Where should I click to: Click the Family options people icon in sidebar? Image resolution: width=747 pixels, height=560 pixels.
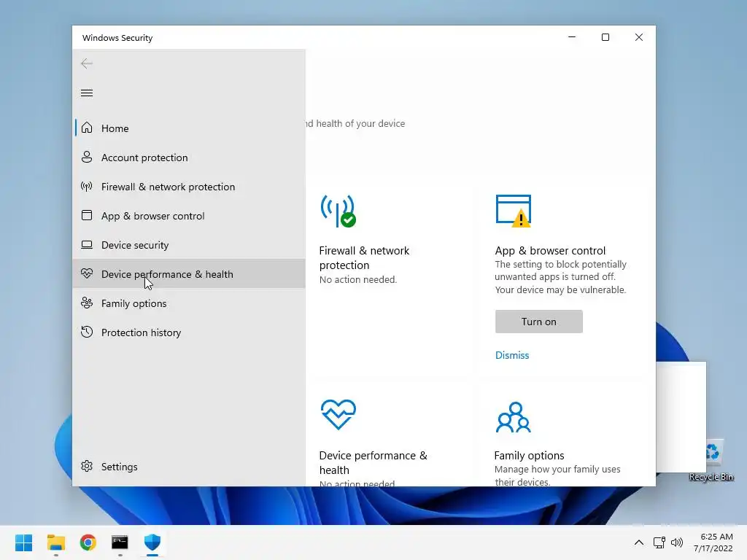[x=87, y=303]
